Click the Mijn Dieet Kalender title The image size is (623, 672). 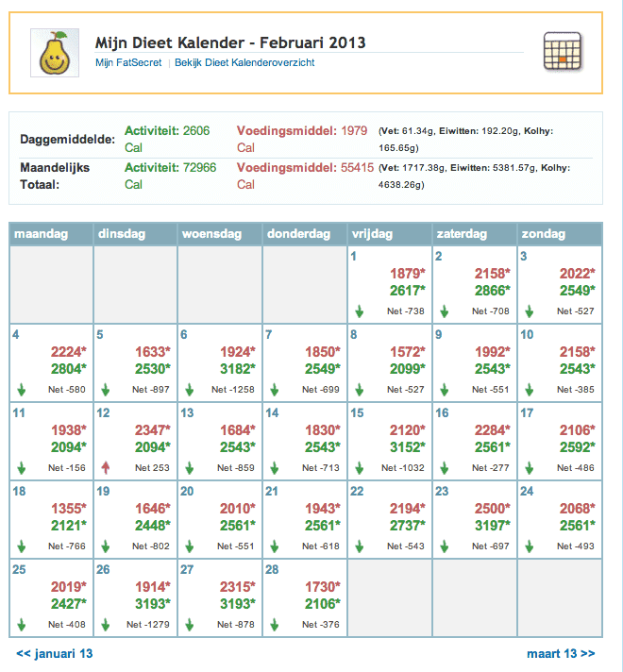coord(230,42)
